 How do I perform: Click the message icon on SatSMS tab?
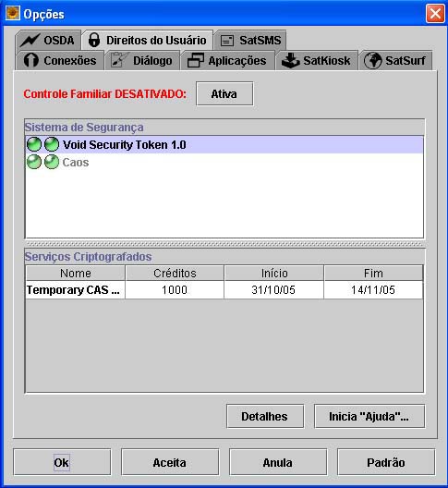(227, 41)
